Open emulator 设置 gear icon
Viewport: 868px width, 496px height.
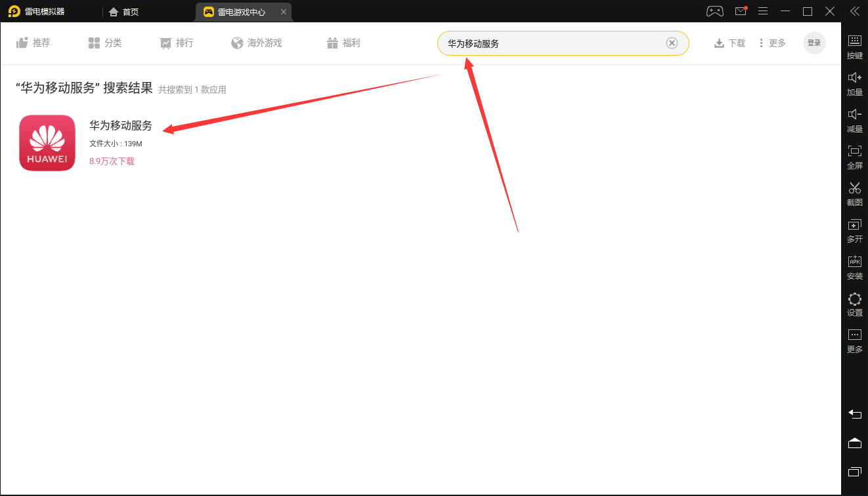tap(854, 303)
